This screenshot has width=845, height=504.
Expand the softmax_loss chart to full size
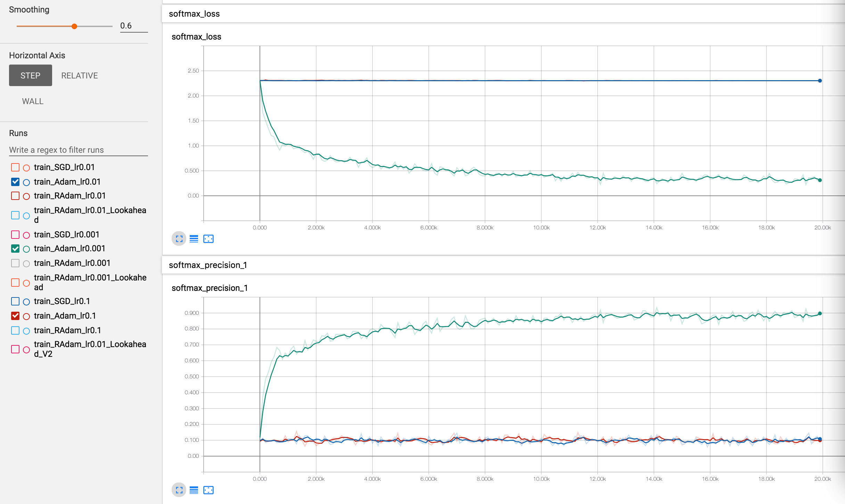179,239
